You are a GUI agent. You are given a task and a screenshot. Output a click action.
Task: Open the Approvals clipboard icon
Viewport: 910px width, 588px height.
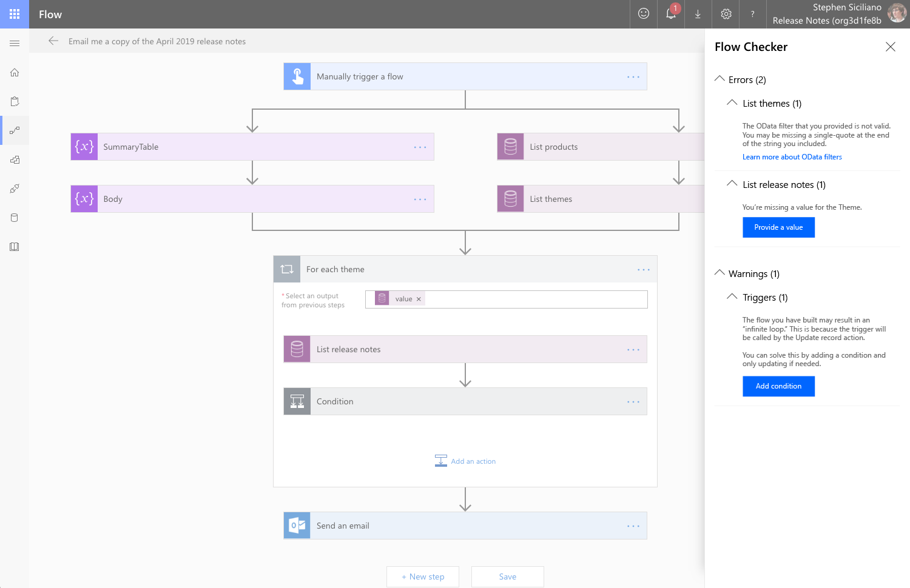click(14, 101)
